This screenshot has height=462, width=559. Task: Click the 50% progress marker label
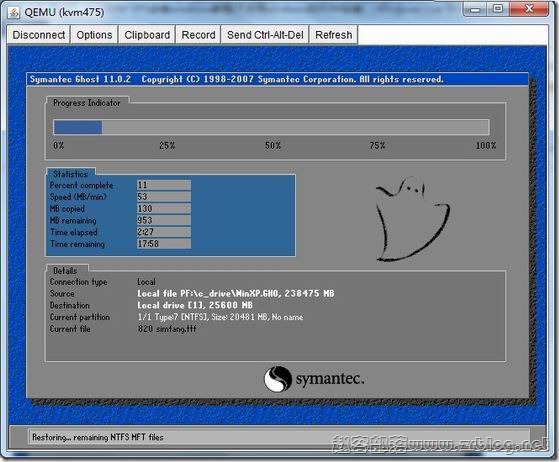[x=273, y=145]
